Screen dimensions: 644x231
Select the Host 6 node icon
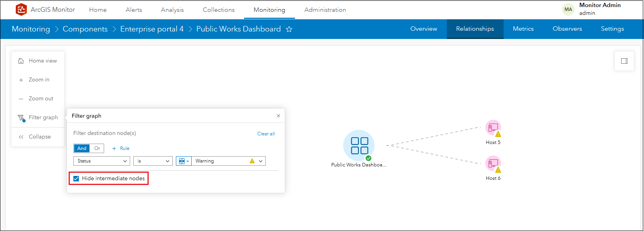pos(493,163)
